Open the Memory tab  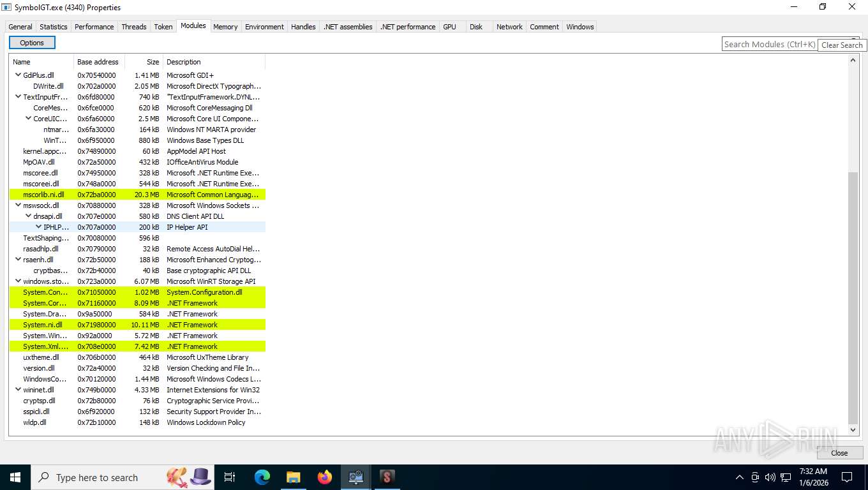pyautogui.click(x=225, y=27)
